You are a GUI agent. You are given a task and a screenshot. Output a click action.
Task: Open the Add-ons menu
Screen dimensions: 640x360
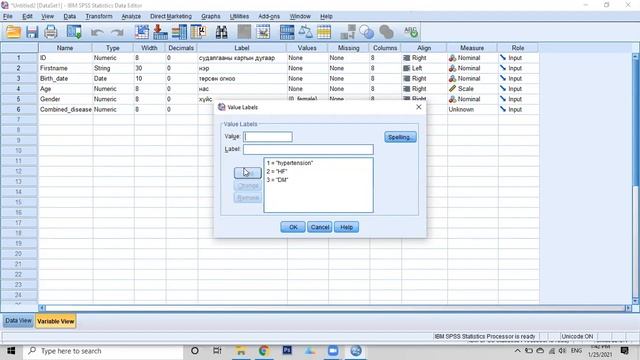click(x=269, y=16)
